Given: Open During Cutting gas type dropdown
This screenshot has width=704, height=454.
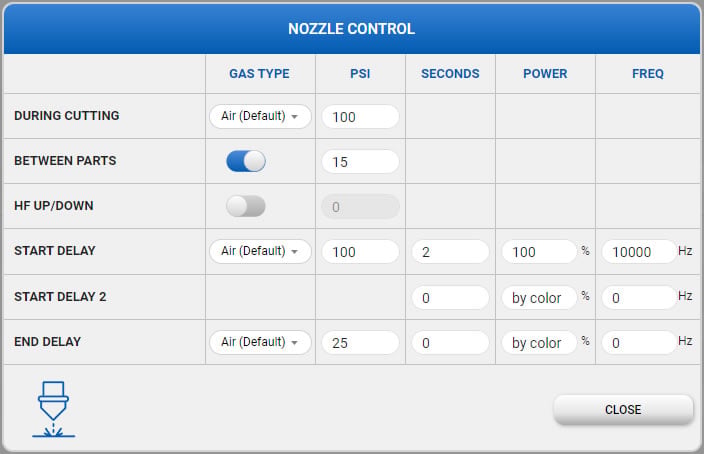Looking at the screenshot, I should 260,116.
